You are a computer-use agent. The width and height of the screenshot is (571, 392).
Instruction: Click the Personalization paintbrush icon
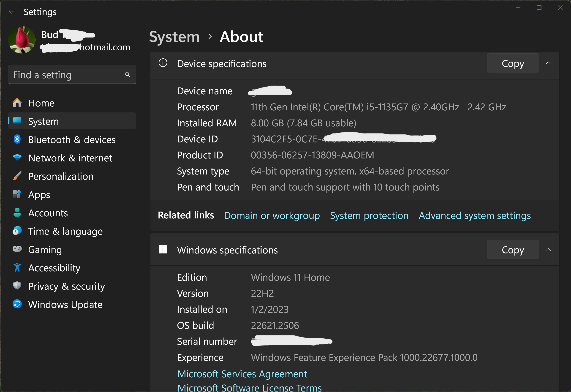point(17,176)
